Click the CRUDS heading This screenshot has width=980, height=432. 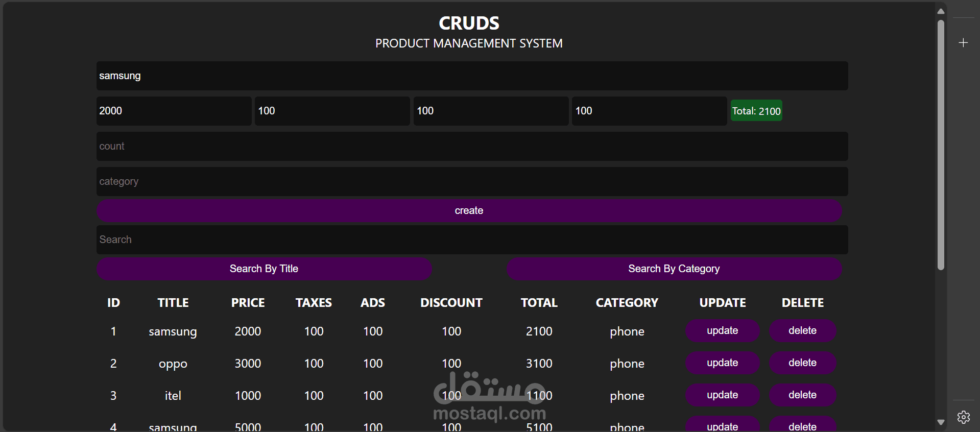click(x=469, y=23)
